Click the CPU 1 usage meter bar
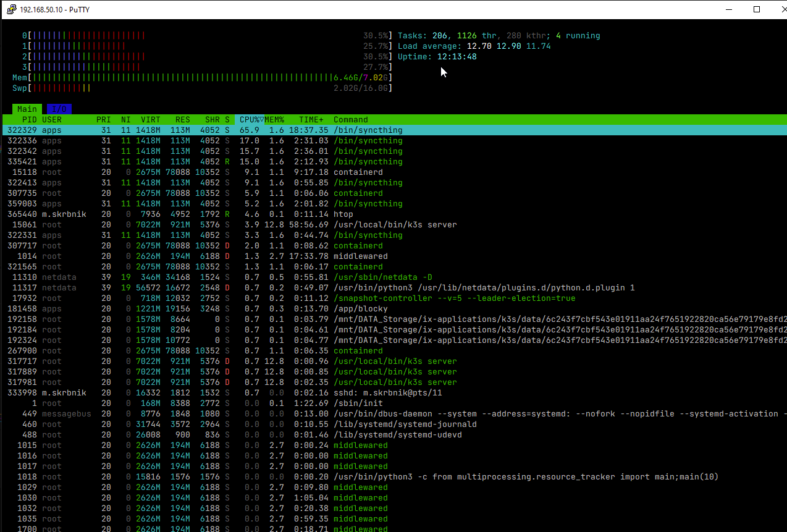The width and height of the screenshot is (787, 532). pyautogui.click(x=208, y=46)
